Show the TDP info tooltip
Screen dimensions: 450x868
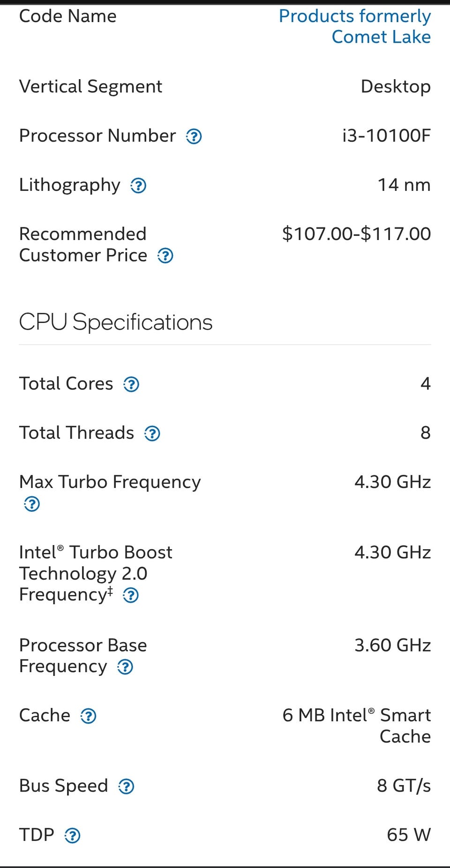tap(73, 836)
